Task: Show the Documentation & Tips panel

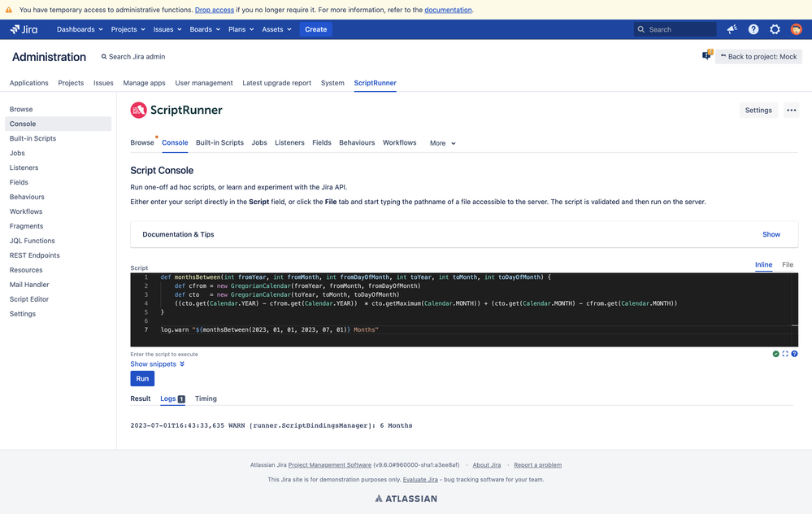Action: (771, 234)
